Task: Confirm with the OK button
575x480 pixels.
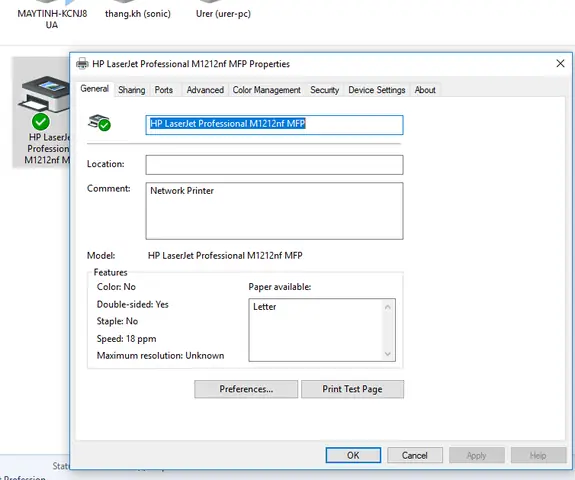Action: click(353, 455)
